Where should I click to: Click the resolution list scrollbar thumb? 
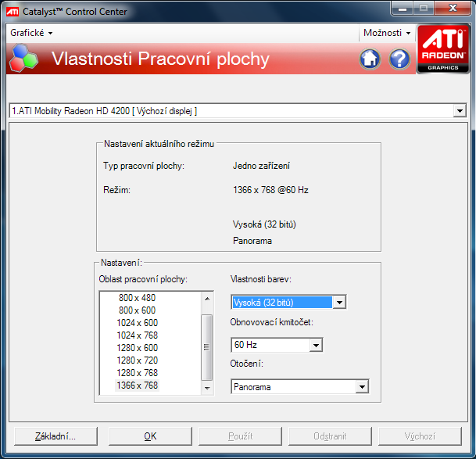pyautogui.click(x=207, y=347)
